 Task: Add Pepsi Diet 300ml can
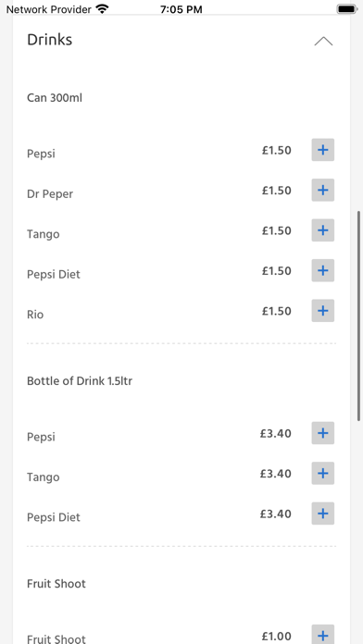click(x=322, y=271)
